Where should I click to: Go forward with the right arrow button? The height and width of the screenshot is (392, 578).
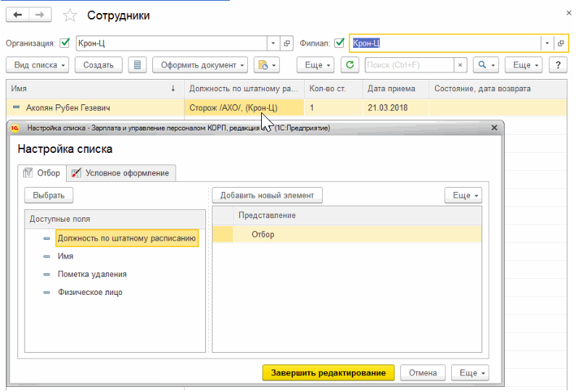[x=40, y=14]
